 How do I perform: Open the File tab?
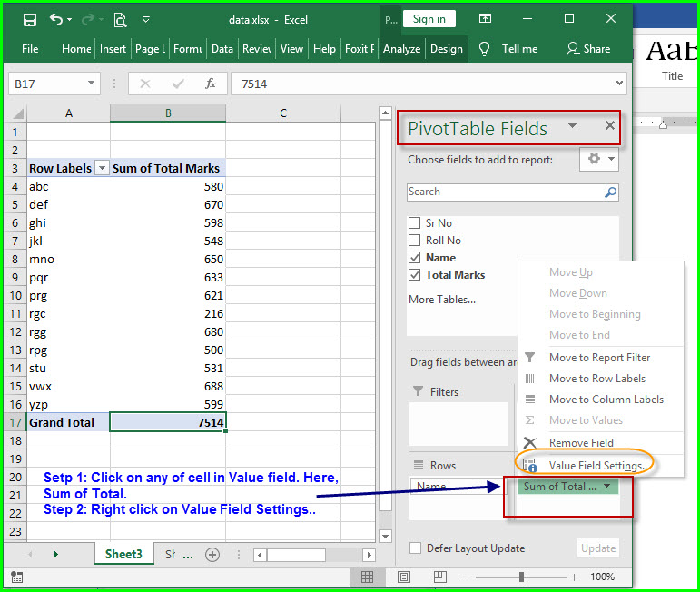point(30,49)
